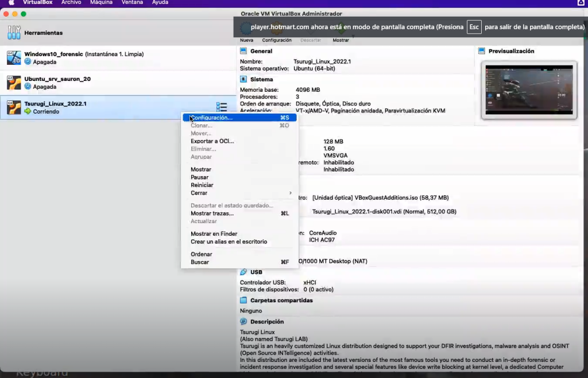Choose Crear un alias en el escritorio

(x=239, y=241)
